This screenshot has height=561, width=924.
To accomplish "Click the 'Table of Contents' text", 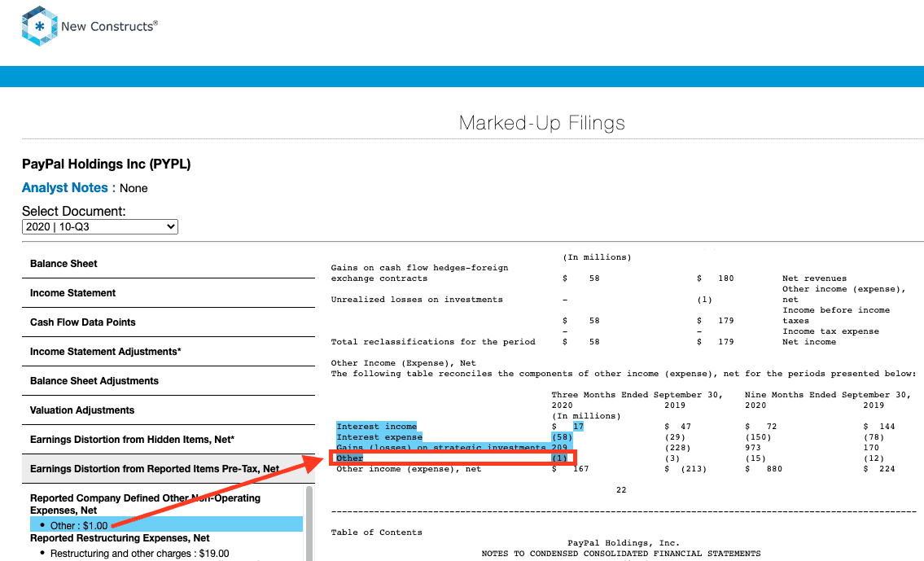I will tap(377, 533).
